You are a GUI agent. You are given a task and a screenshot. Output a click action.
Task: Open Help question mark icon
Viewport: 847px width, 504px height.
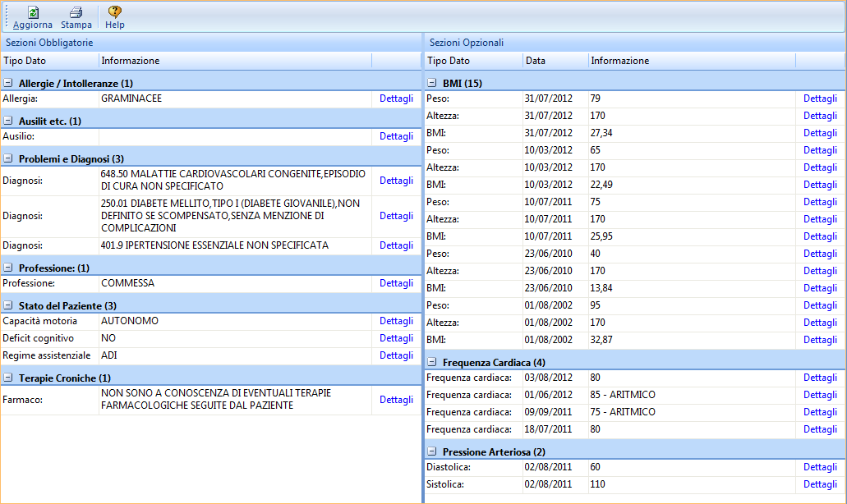114,12
